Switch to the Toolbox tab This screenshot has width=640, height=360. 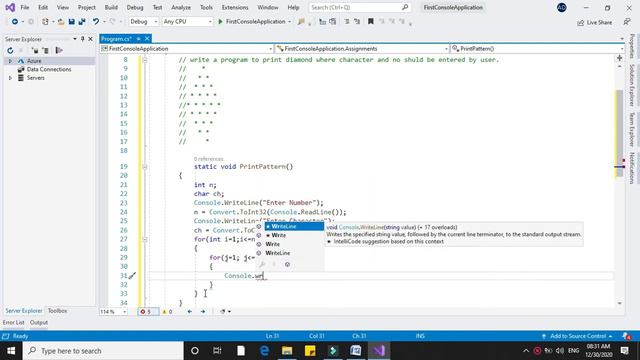coord(57,311)
